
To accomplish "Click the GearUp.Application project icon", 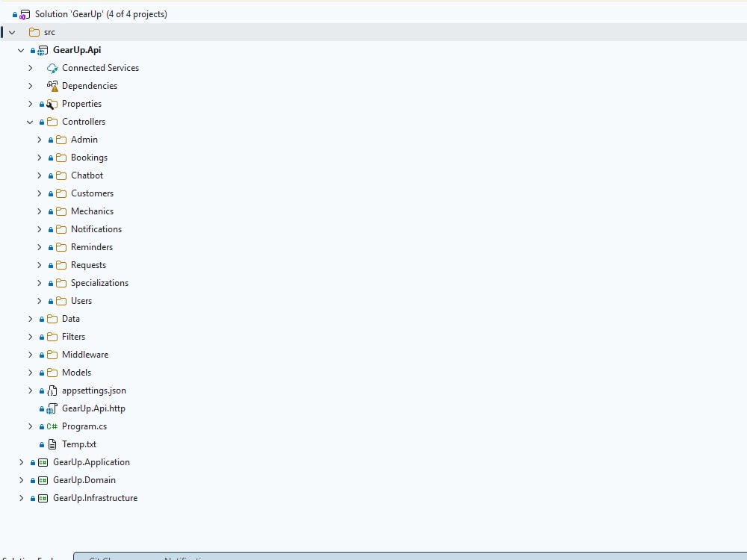I will pos(43,462).
